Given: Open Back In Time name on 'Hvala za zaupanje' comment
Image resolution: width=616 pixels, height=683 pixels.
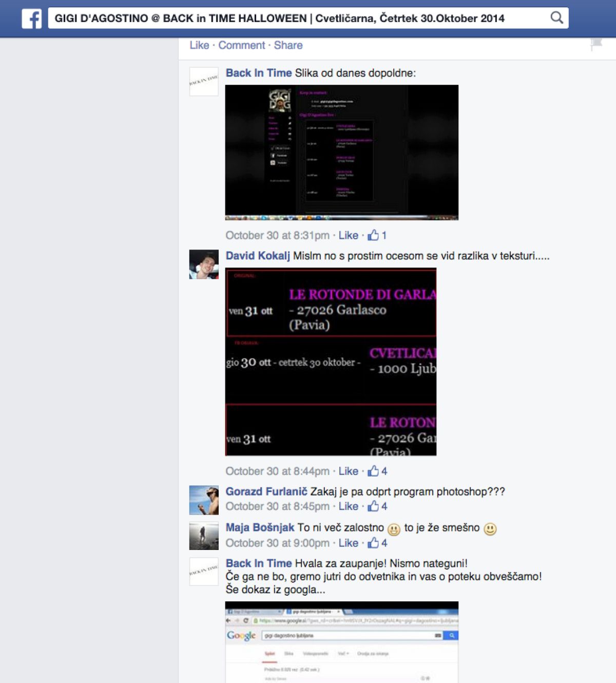Looking at the screenshot, I should (259, 563).
